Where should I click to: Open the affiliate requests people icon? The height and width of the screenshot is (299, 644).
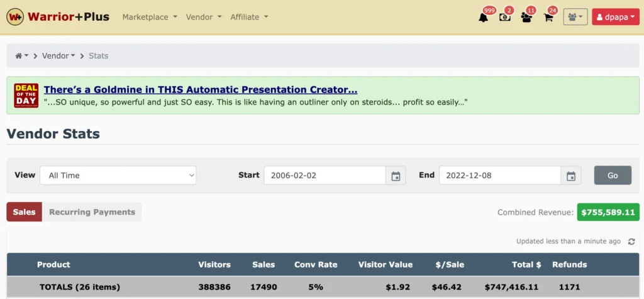point(526,18)
